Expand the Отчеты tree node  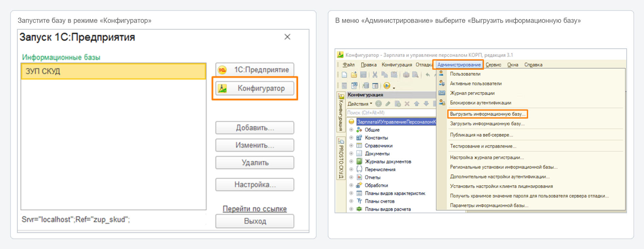pos(351,177)
